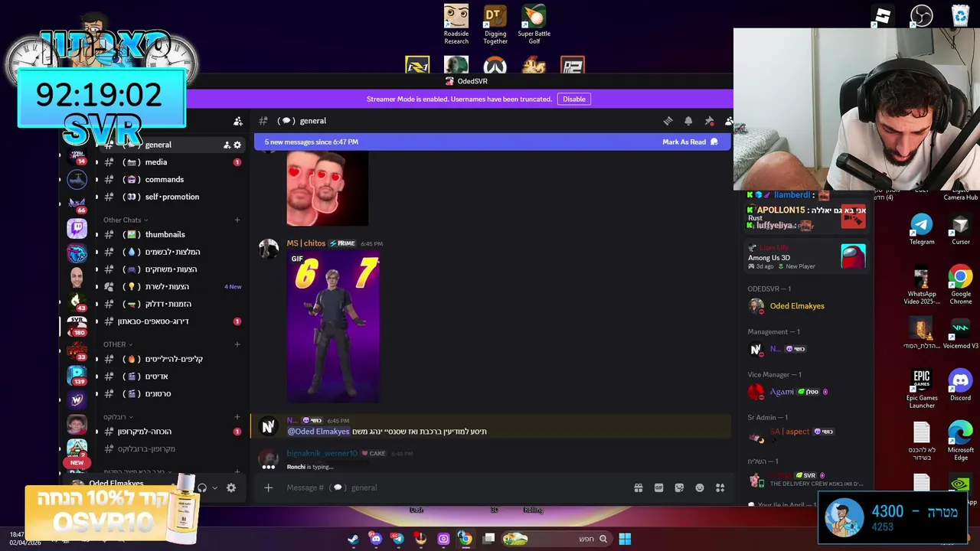The height and width of the screenshot is (551, 980).
Task: Open Epic Games Launcher desktop shortcut
Action: [x=922, y=389]
